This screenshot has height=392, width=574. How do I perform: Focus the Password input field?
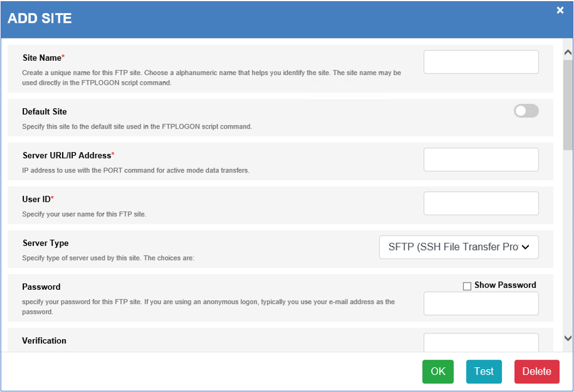481,304
